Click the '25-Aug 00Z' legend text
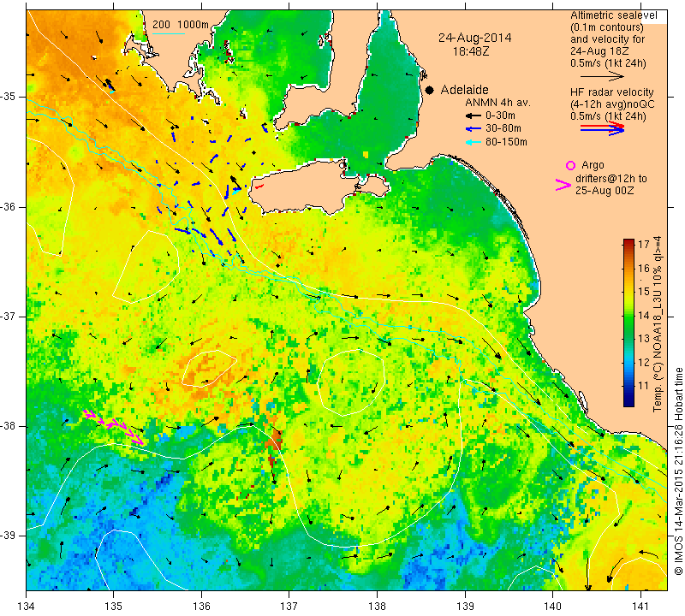 click(x=605, y=191)
